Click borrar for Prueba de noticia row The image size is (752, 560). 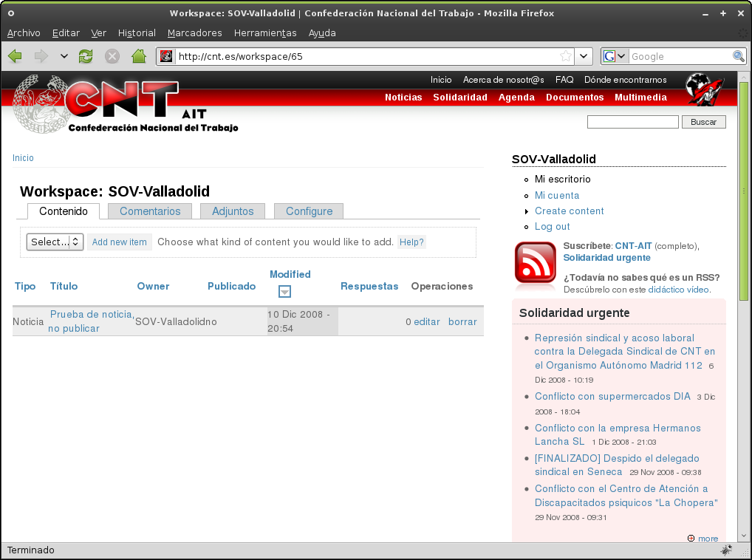462,321
